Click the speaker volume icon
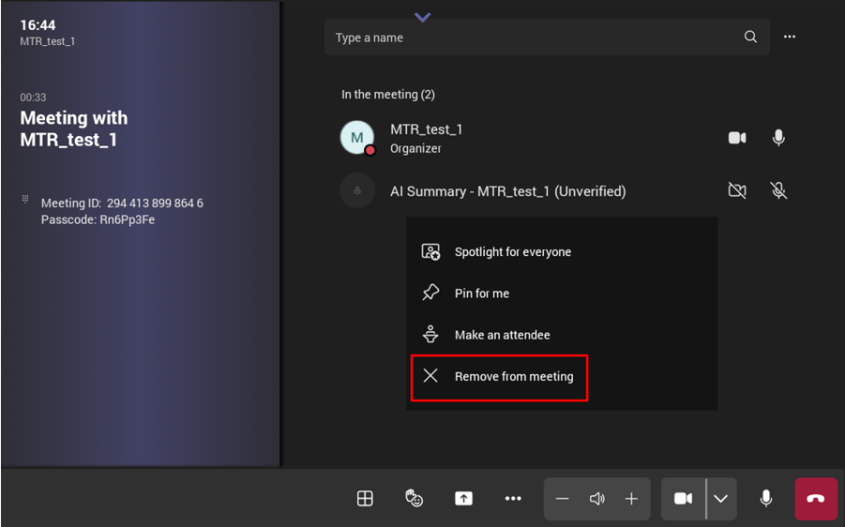845x527 pixels. click(x=597, y=498)
